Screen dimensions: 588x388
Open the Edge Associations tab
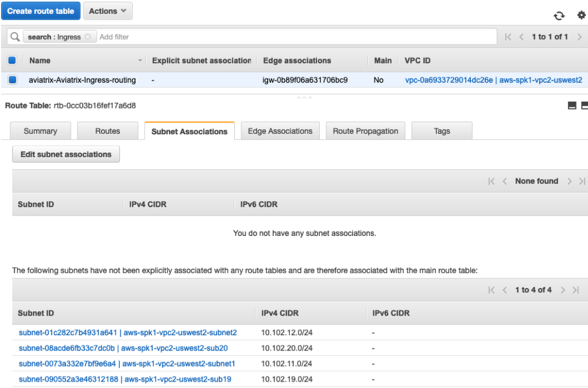pos(280,131)
